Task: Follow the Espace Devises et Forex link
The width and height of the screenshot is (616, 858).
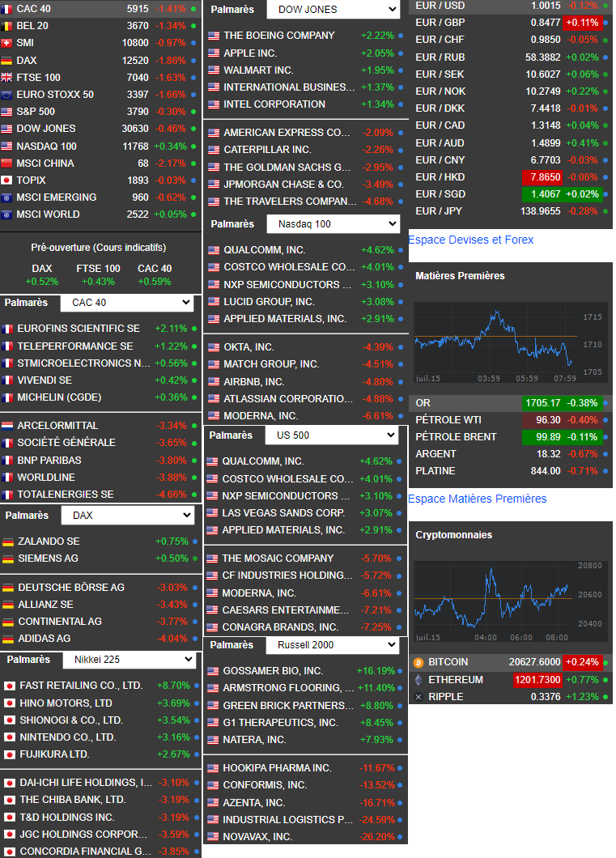Action: click(470, 240)
